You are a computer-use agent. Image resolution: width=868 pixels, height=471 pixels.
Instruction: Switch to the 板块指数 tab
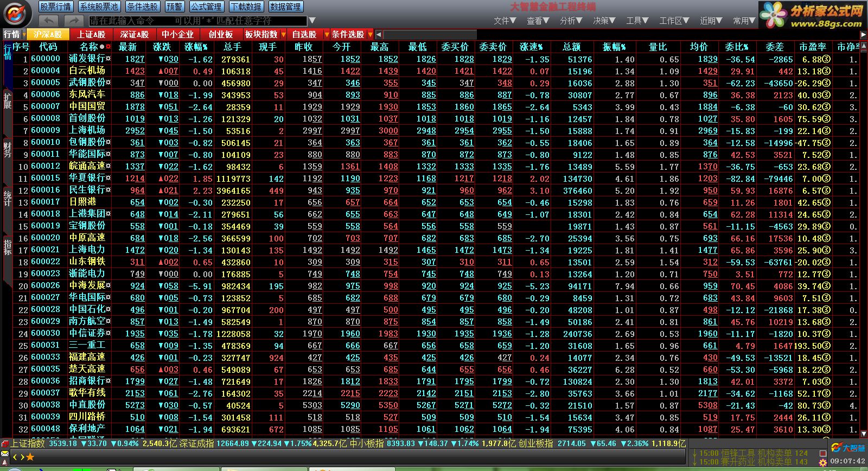pyautogui.click(x=261, y=34)
